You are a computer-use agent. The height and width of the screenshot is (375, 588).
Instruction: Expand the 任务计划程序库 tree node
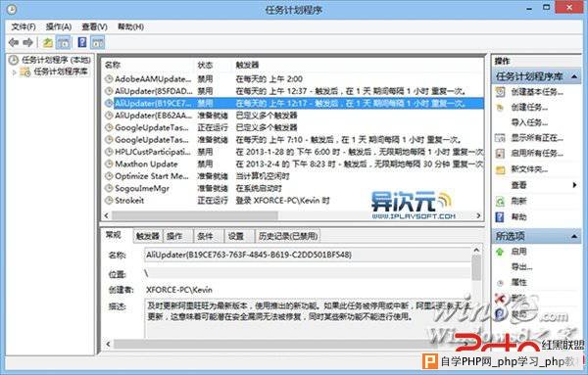click(x=15, y=71)
